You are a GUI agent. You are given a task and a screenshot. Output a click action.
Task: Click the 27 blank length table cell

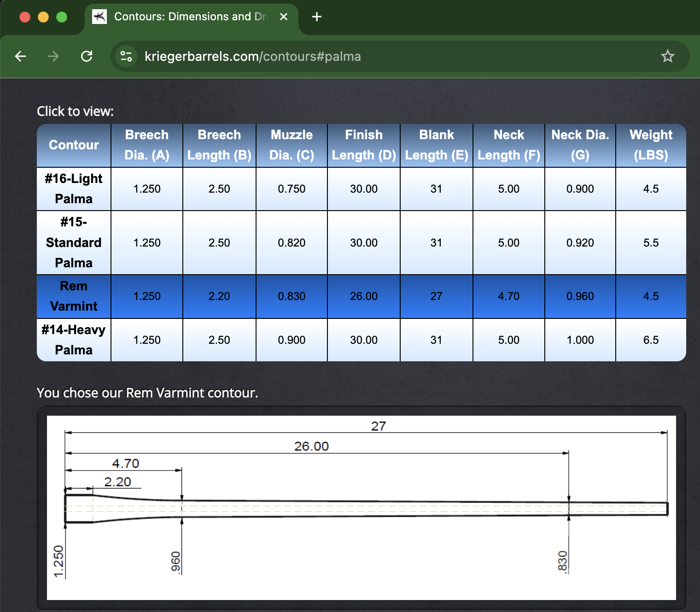click(x=437, y=296)
